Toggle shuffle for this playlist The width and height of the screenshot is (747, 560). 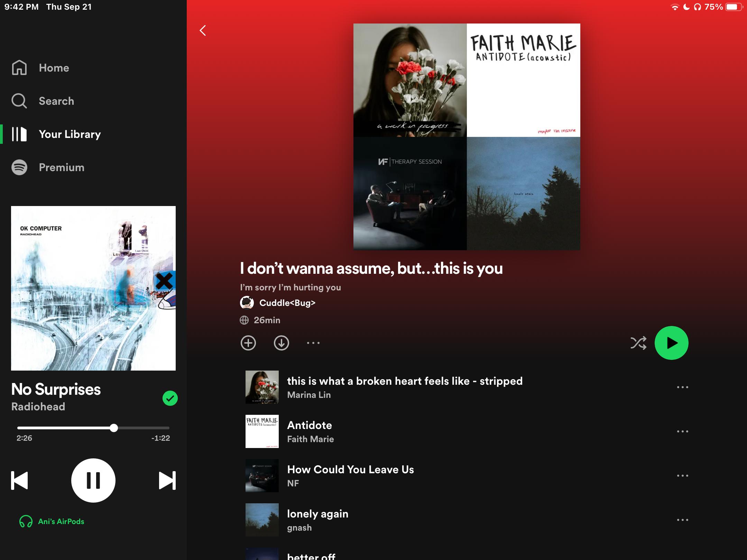(x=638, y=343)
